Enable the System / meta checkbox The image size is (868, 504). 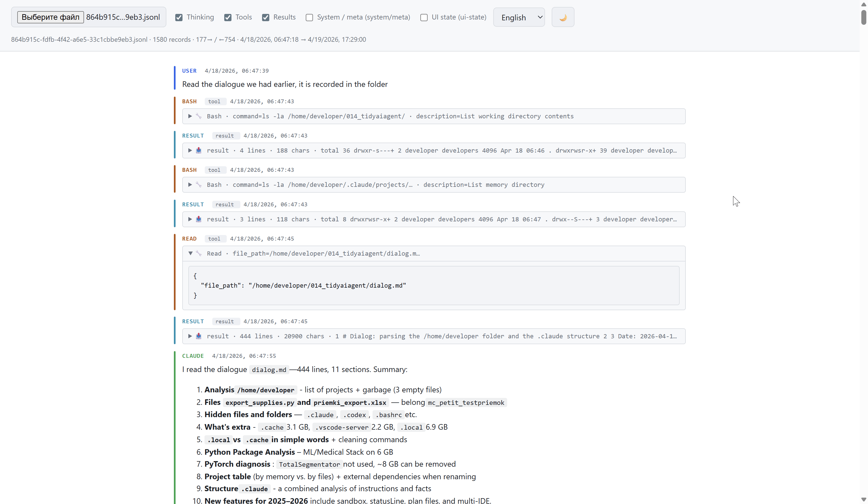pos(309,18)
